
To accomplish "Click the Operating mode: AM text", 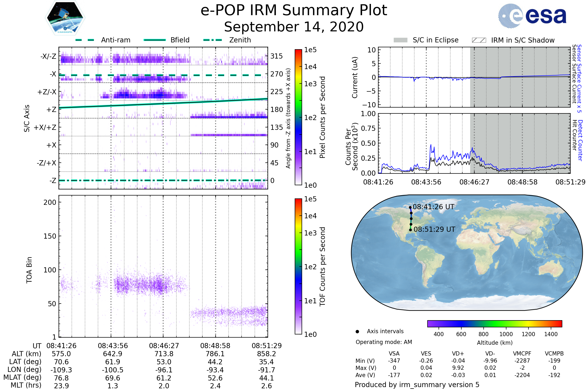I will (x=384, y=342).
